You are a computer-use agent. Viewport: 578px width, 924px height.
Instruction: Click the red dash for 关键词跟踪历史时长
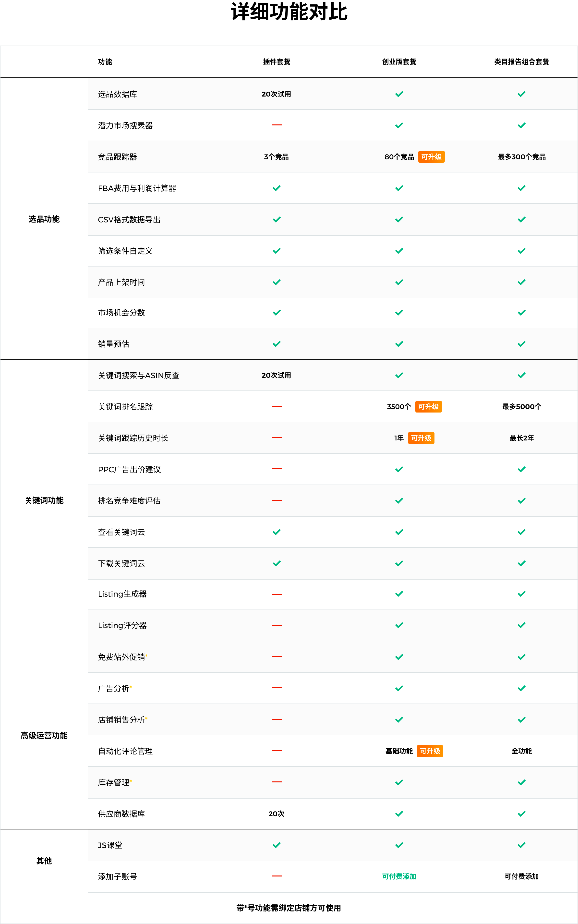click(276, 437)
